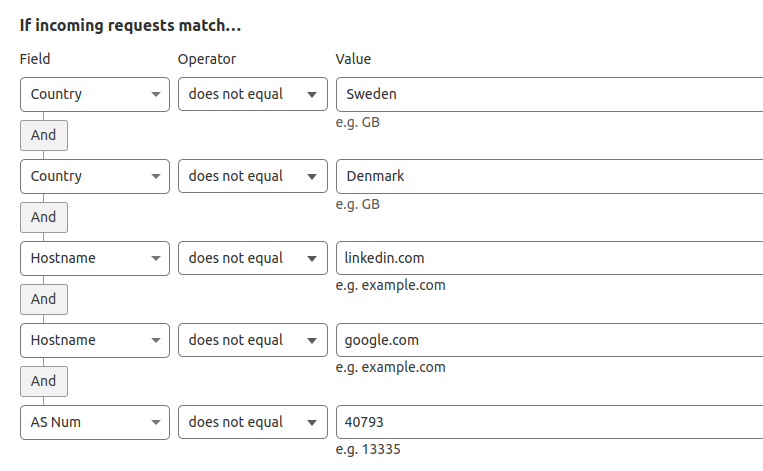Open operator dropdown for the Denmark row
The image size is (763, 471).
click(253, 176)
